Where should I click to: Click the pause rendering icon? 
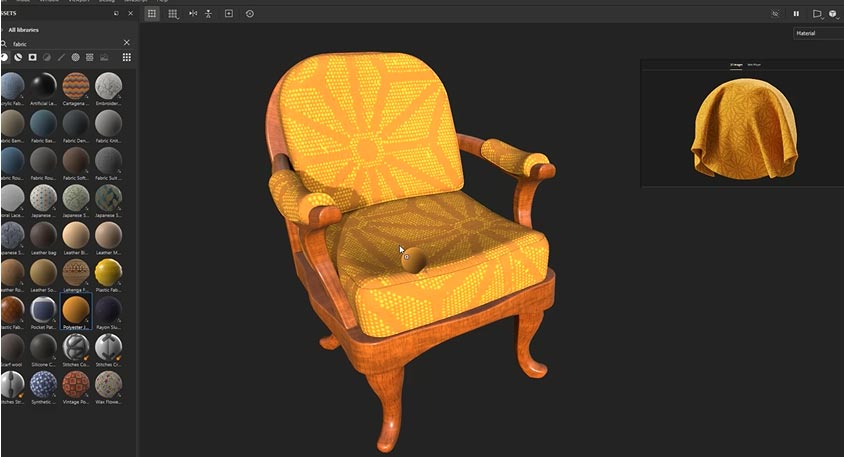tap(796, 14)
